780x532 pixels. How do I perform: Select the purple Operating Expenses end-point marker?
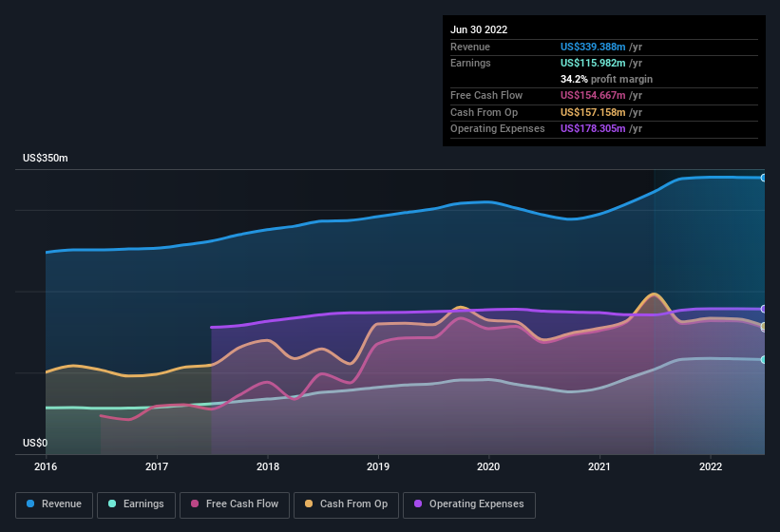[764, 309]
